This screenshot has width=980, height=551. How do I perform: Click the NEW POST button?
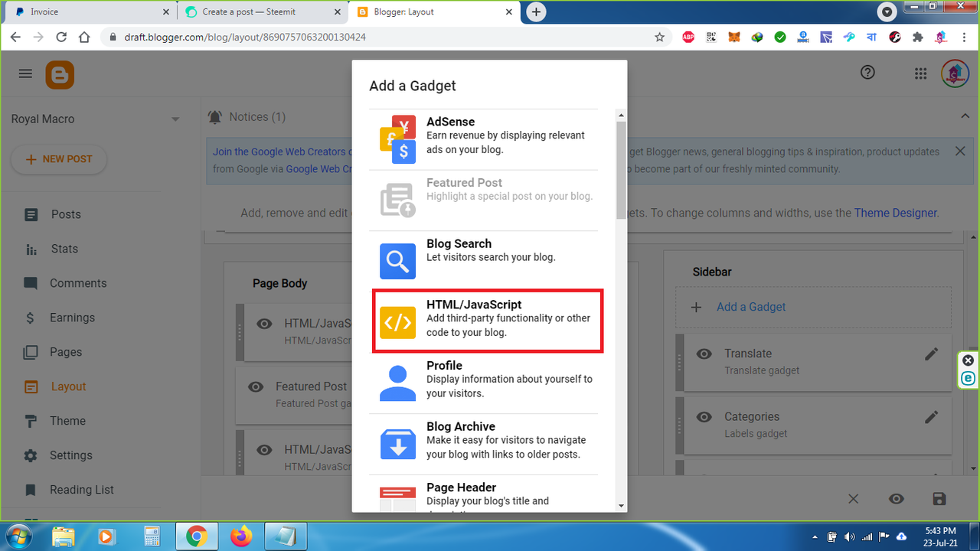59,159
